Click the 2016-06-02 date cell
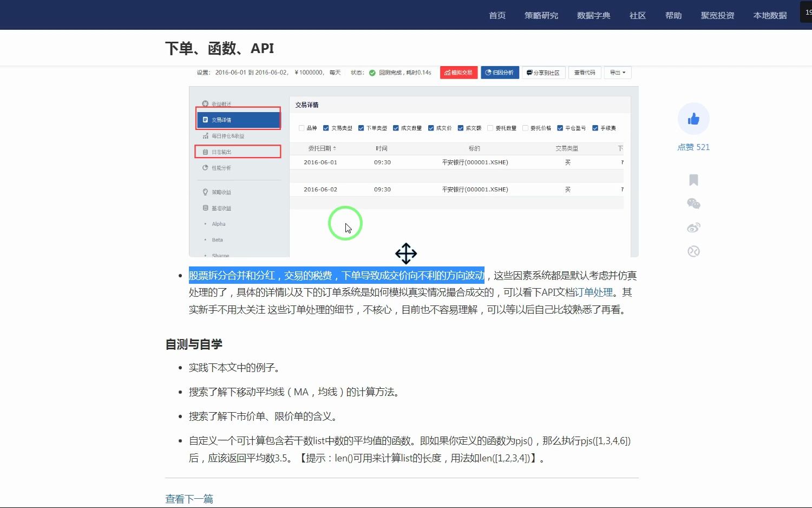This screenshot has height=508, width=812. (x=320, y=190)
